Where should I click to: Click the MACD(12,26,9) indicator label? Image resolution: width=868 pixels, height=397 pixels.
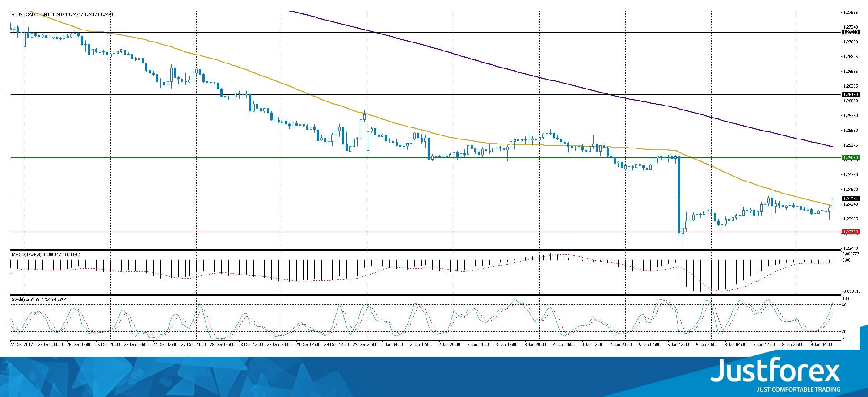click(x=26, y=254)
